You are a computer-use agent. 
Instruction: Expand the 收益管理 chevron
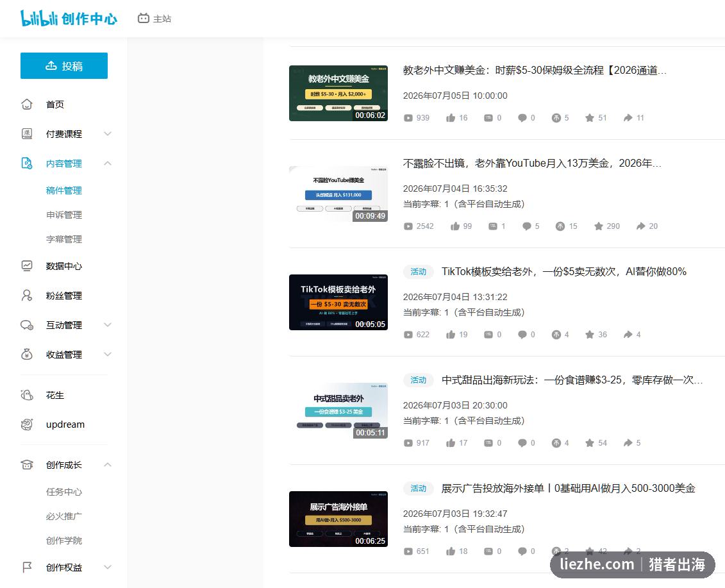coord(108,355)
